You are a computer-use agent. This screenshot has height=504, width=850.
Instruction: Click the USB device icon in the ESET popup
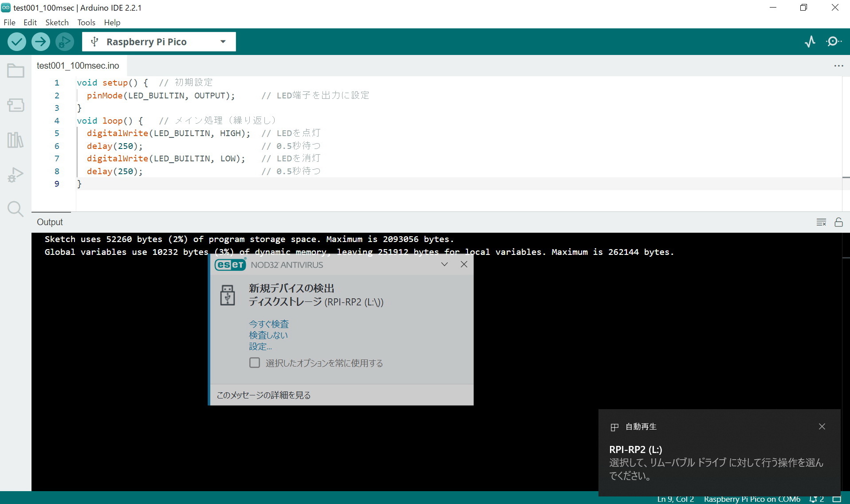tap(228, 295)
